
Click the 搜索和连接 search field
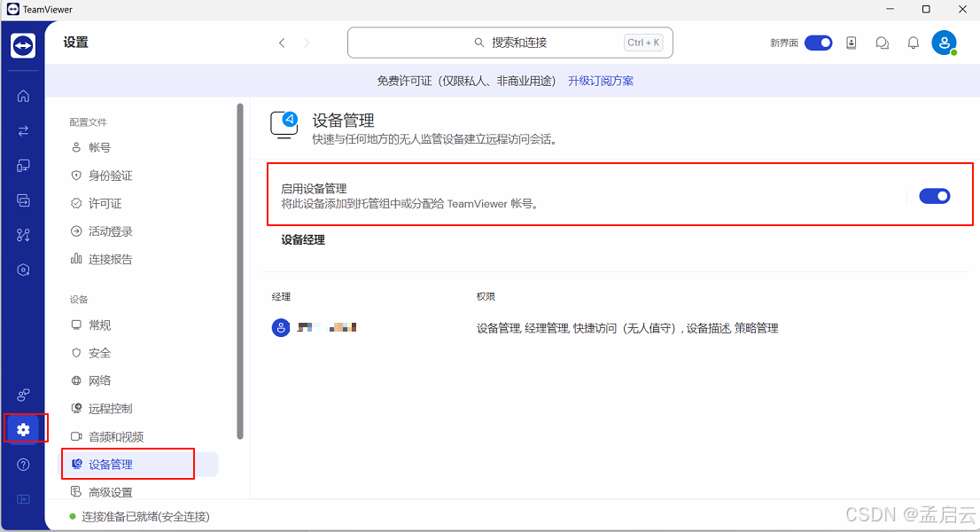pyautogui.click(x=510, y=43)
